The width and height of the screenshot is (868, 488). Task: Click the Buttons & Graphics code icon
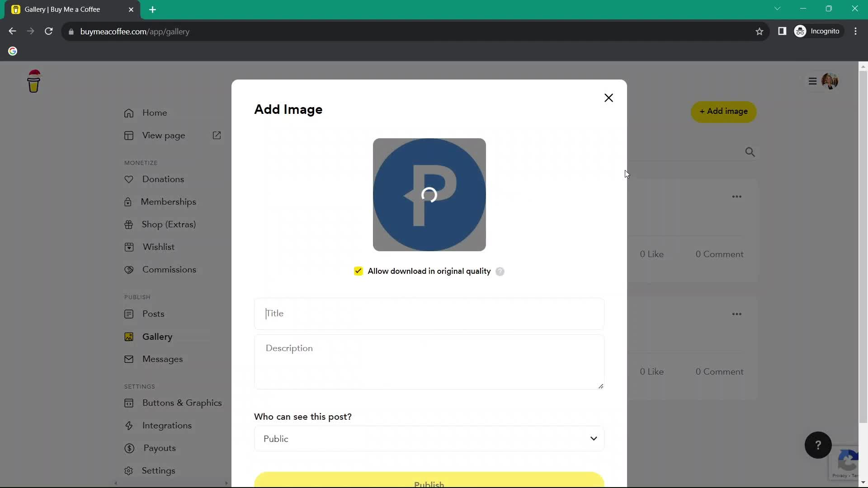[x=129, y=403]
